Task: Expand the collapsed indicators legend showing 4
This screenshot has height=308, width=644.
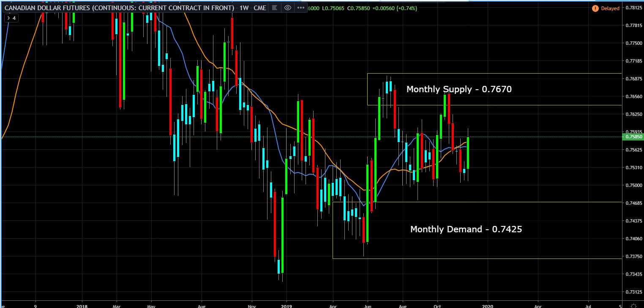Action: pos(11,18)
